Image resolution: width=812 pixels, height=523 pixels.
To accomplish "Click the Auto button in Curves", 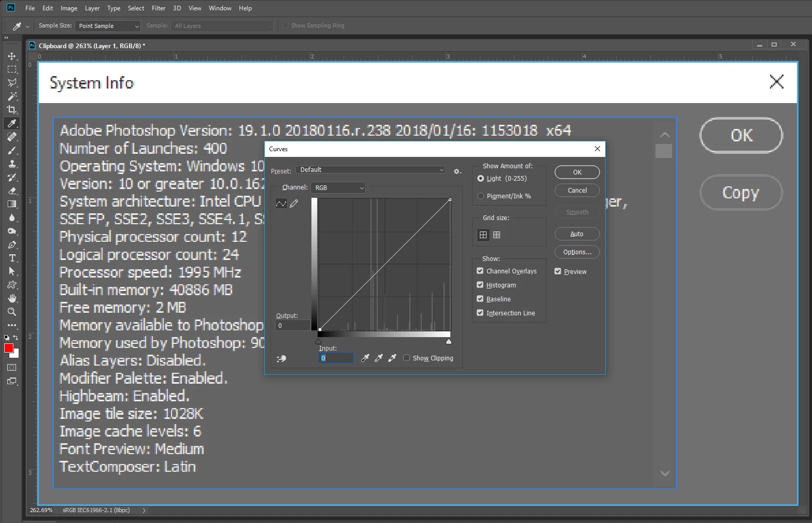I will 577,234.
